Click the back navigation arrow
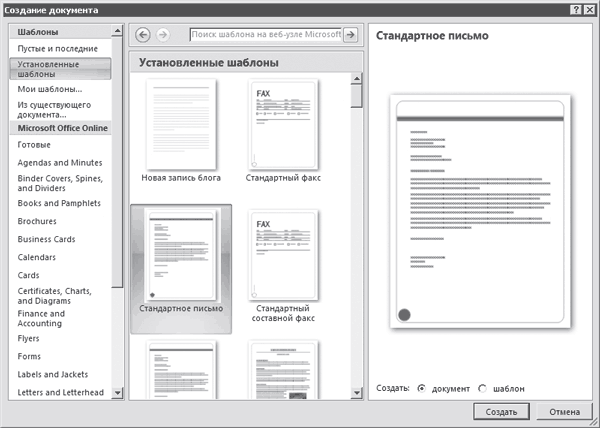Screen dimensions: 600x428 143,35
